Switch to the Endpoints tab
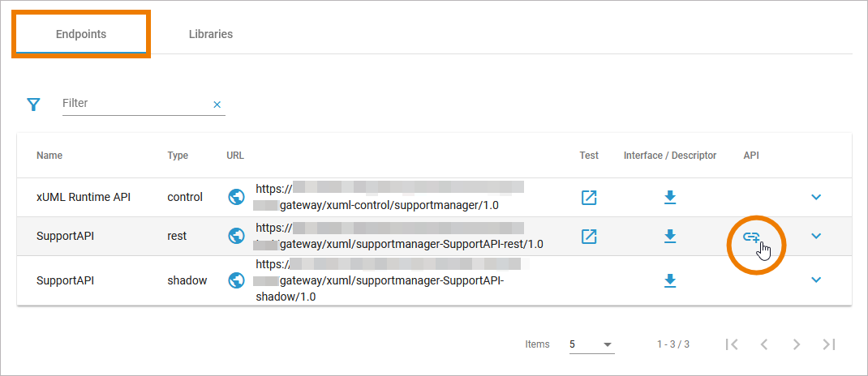 click(x=81, y=34)
